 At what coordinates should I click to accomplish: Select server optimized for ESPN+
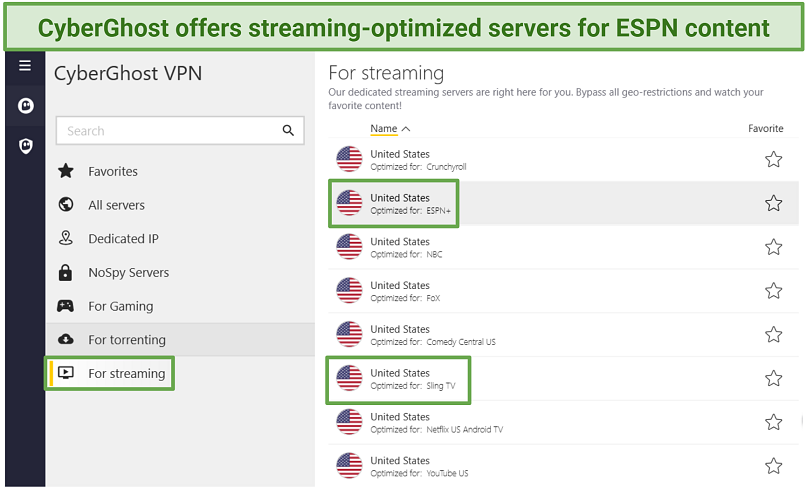coord(563,203)
